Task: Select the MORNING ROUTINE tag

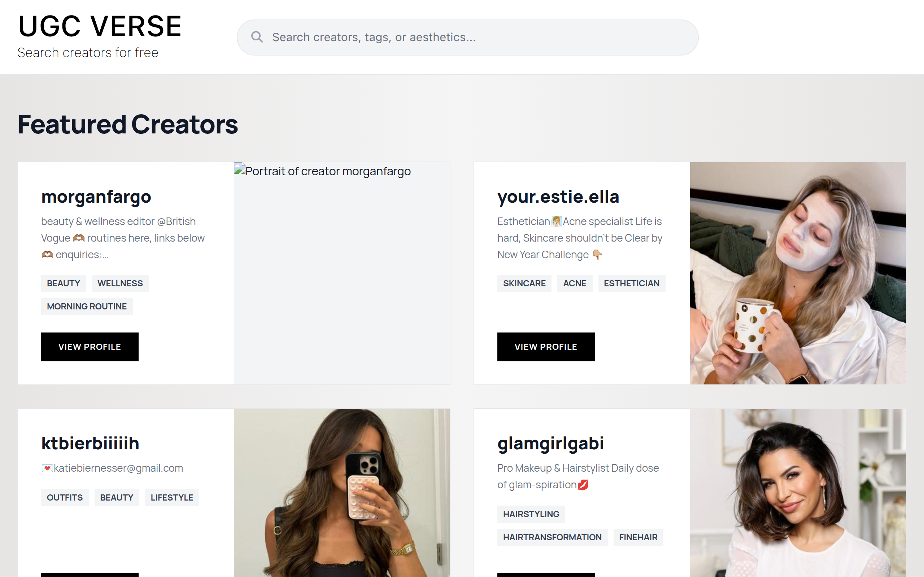Action: tap(87, 307)
